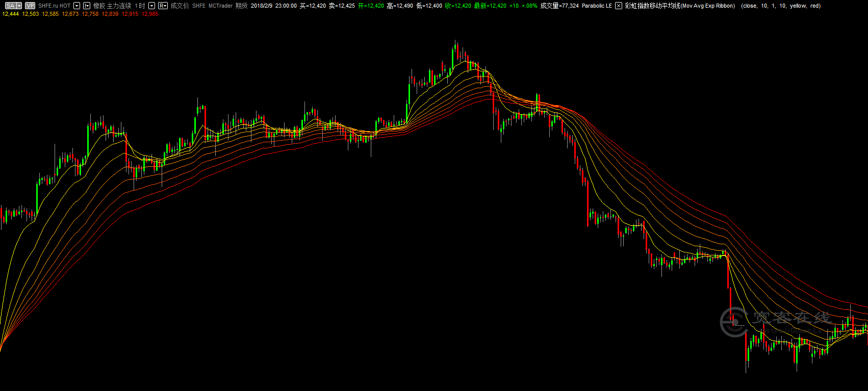Click the ribbon value 12,503

coord(31,14)
